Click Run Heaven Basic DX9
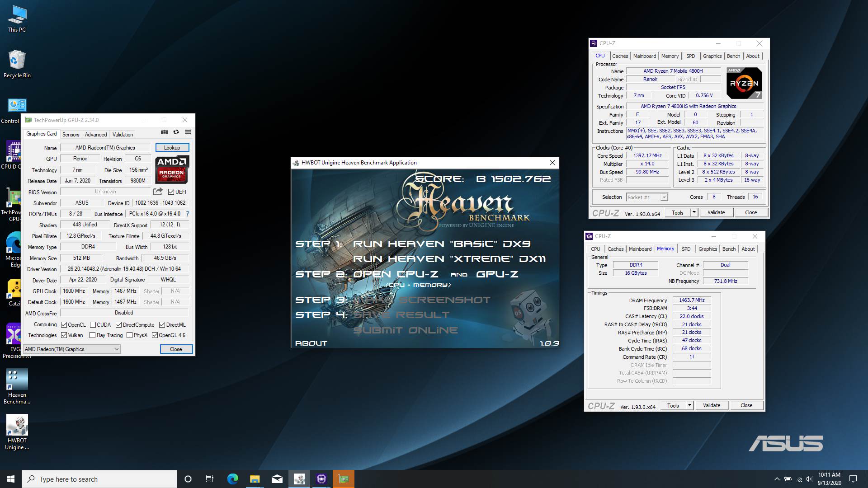 tap(442, 244)
